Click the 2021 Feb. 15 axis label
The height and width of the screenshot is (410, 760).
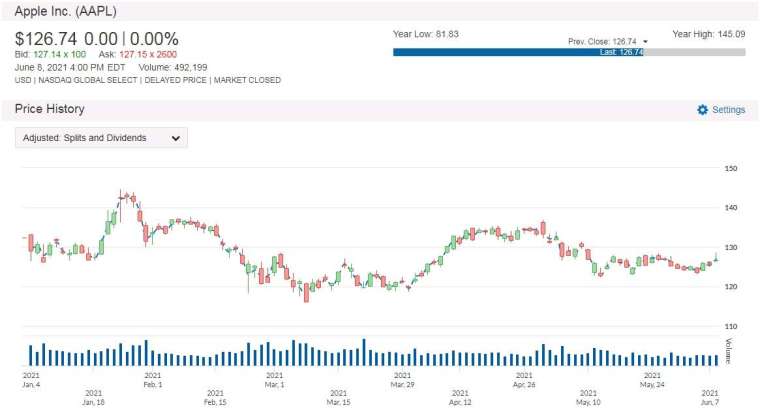point(215,397)
